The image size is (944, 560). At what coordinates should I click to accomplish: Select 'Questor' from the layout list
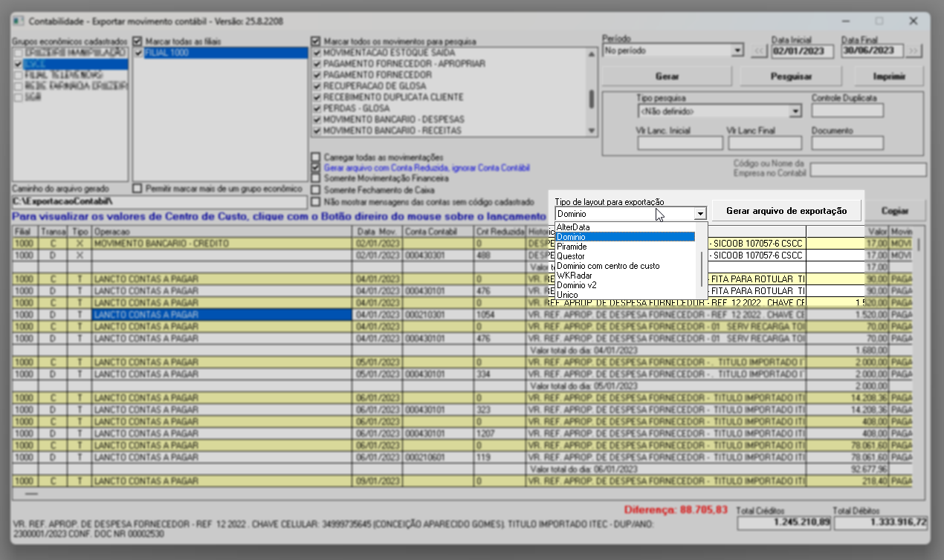click(x=571, y=256)
